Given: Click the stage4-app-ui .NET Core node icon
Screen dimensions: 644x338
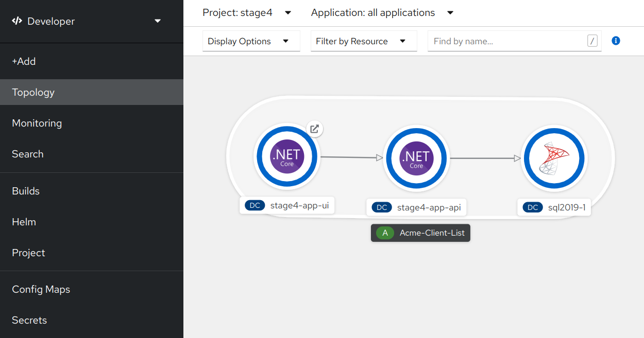Looking at the screenshot, I should point(287,157).
